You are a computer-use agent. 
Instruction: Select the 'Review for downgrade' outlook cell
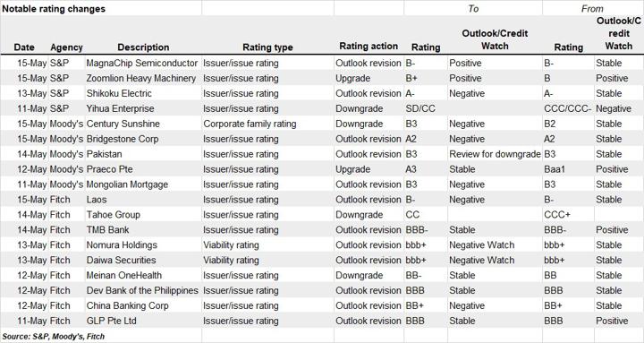(495, 154)
